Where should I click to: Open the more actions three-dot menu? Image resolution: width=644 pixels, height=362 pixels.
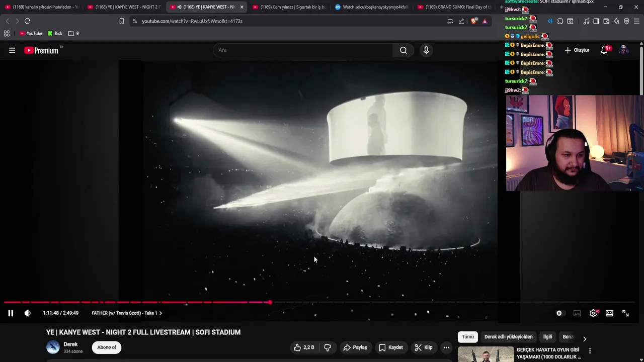click(446, 347)
